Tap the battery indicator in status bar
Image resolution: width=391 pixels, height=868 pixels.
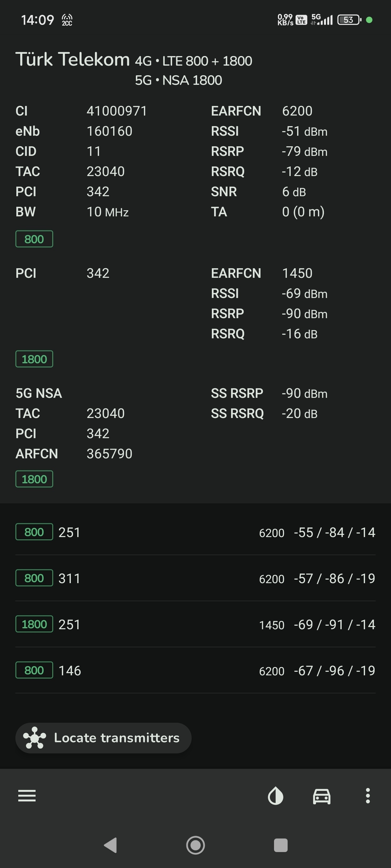349,20
